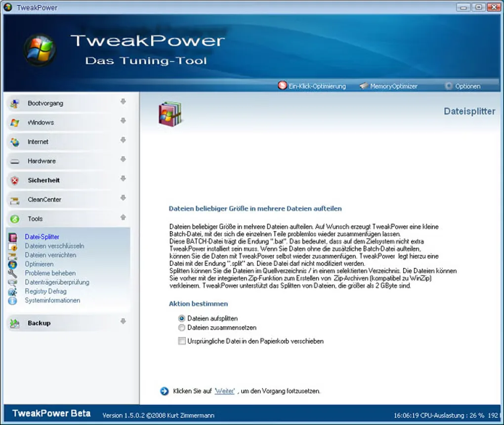Viewport: 504px width, 425px height.
Task: Collapse the Tools section arrow
Action: [123, 217]
